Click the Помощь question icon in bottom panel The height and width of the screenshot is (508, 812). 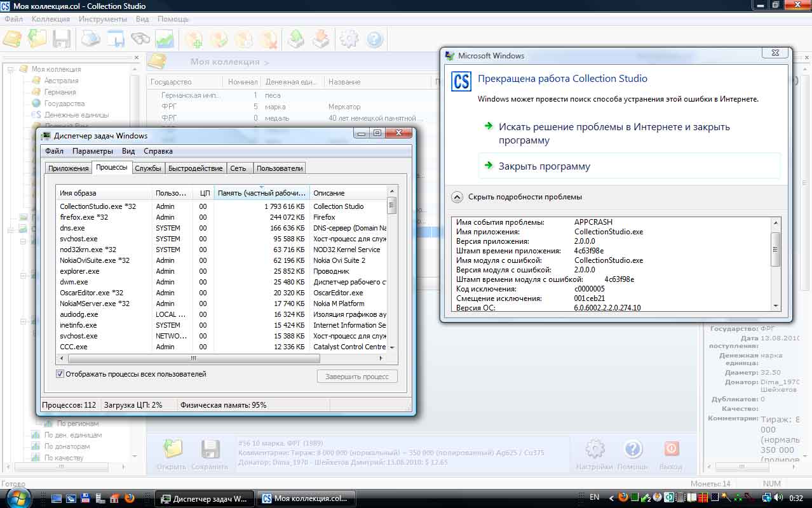(x=633, y=449)
